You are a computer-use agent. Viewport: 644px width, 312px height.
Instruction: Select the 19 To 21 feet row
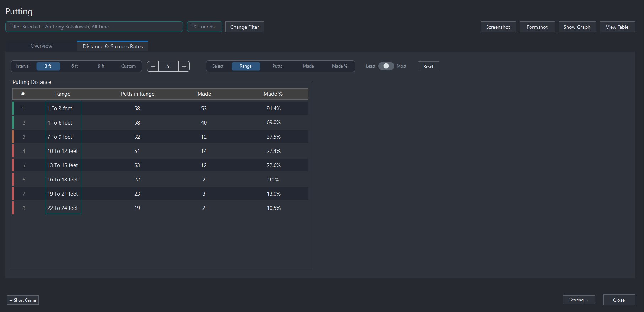(160, 194)
